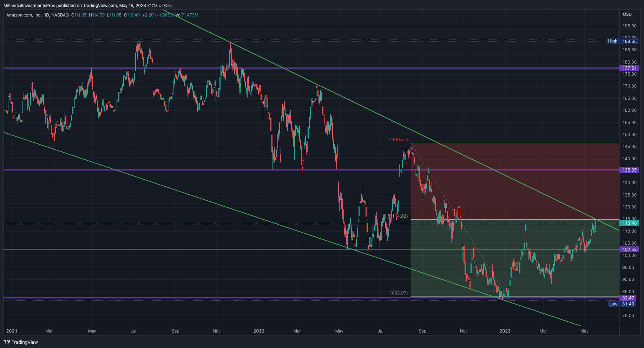Click the 2023 label on the time axis
644x348 pixels.
505,331
